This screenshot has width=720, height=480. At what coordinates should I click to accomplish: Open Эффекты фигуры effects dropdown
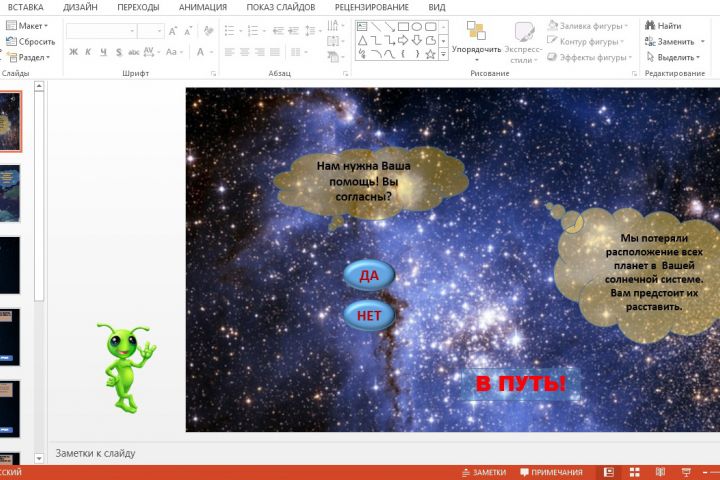(x=590, y=57)
